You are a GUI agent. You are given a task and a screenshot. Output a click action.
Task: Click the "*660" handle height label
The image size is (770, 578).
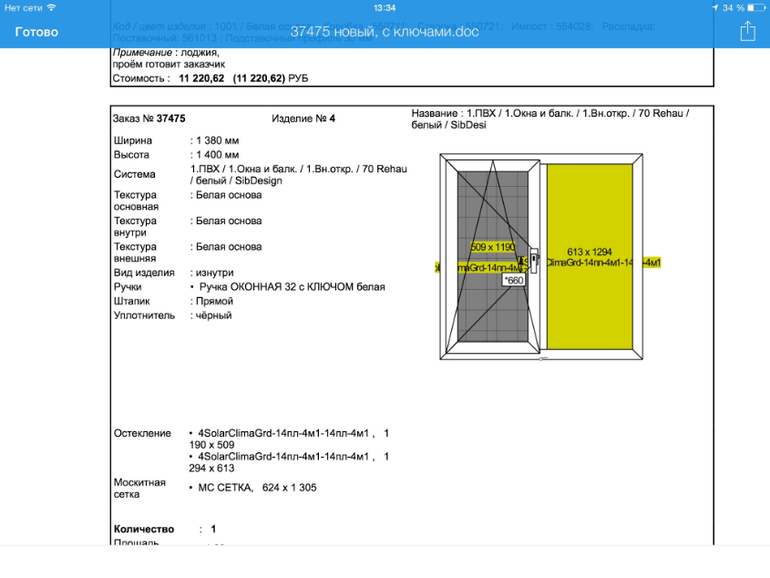(x=514, y=281)
